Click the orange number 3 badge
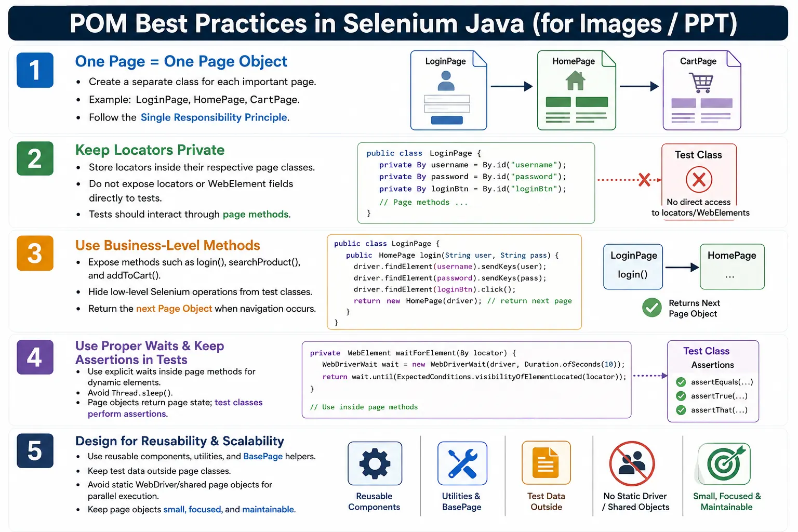Viewport: 798px width, 532px height. 35,253
